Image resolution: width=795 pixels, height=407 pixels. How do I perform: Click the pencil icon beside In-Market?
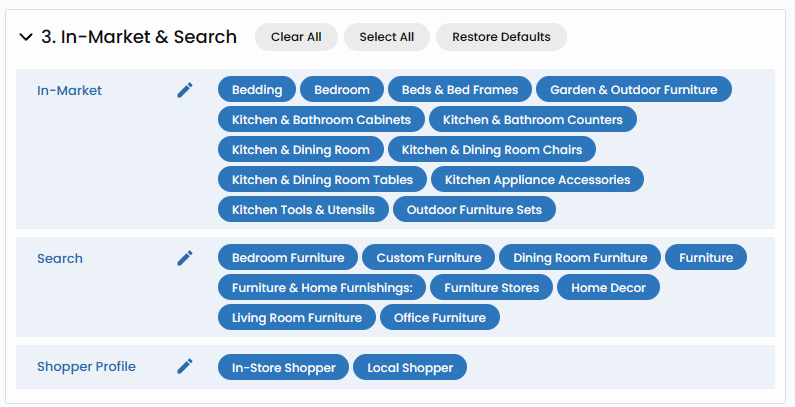coord(184,90)
